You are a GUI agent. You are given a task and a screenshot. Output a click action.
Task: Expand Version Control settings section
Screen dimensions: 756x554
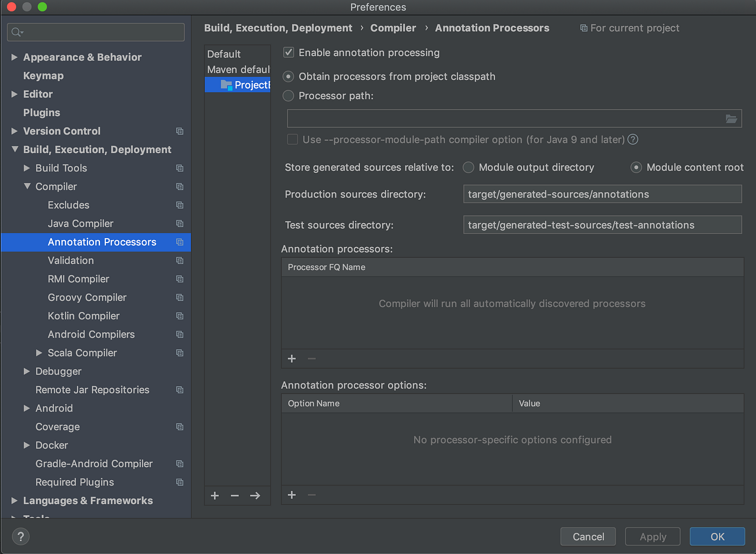click(15, 131)
